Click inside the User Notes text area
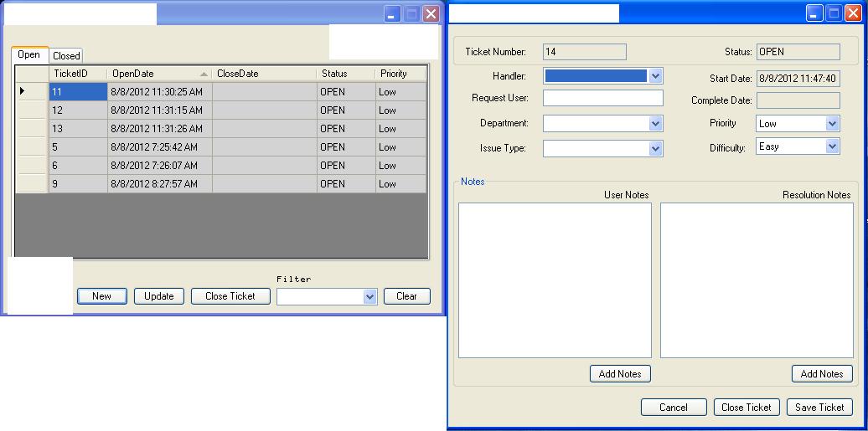The image size is (868, 431). 555,280
